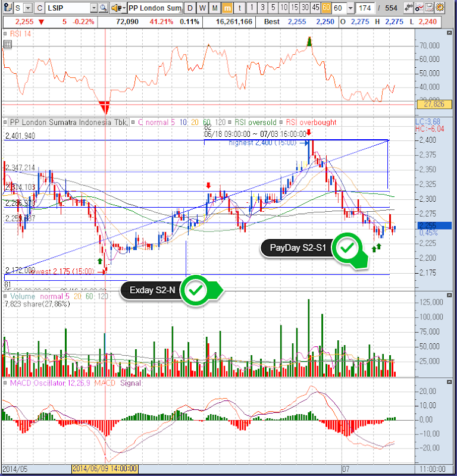Switch chart to Weekly (W) period
The image size is (457, 476).
click(202, 8)
